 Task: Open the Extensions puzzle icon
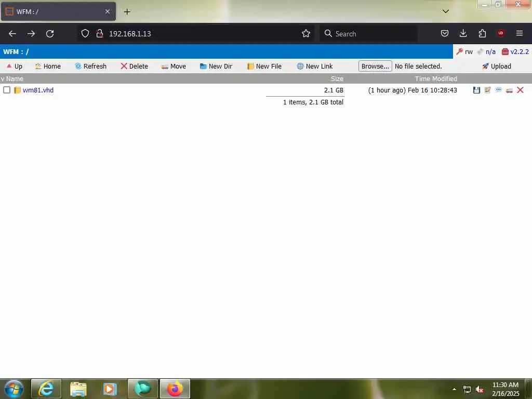(x=482, y=33)
